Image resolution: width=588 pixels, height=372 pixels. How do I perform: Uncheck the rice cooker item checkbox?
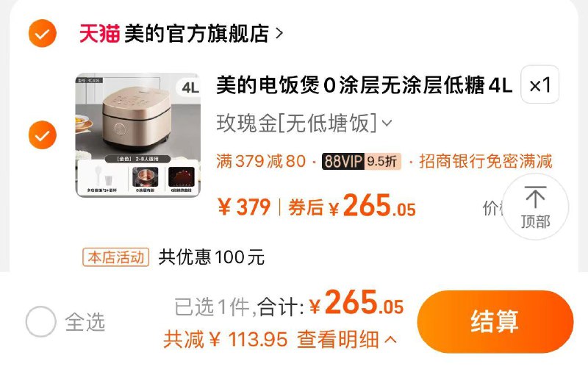click(43, 135)
